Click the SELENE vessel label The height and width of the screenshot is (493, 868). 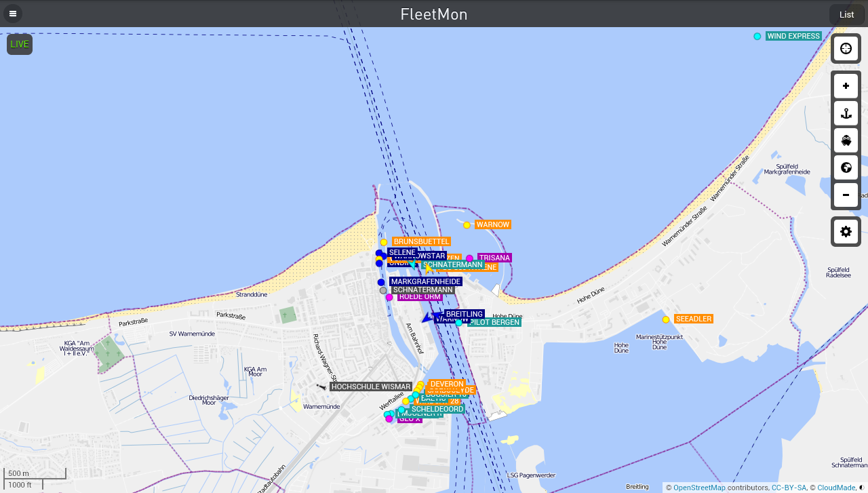[x=401, y=252]
